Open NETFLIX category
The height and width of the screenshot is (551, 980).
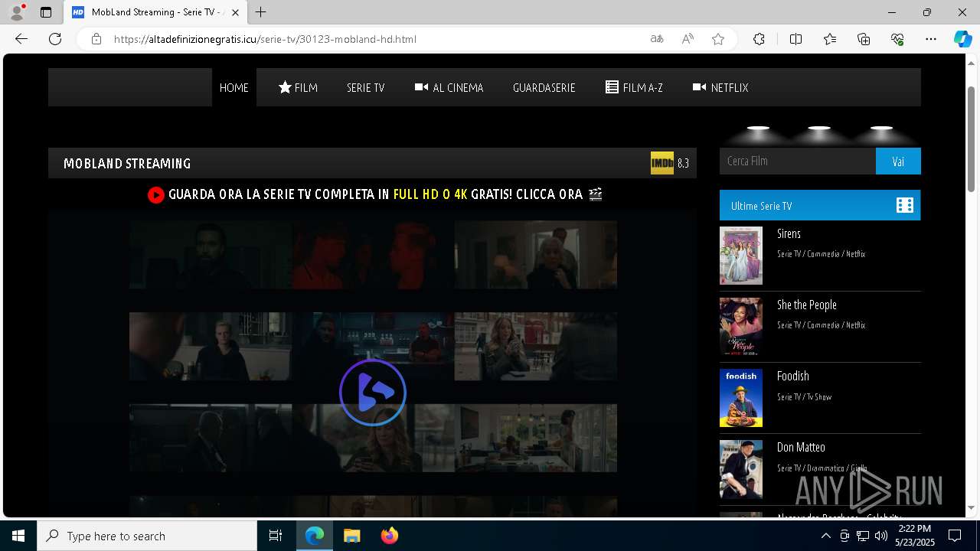coord(720,87)
